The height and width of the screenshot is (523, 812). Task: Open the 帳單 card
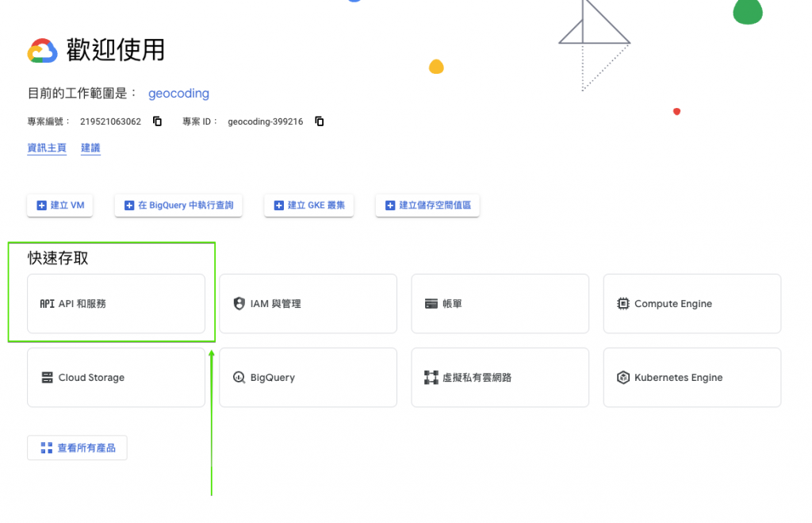(500, 304)
